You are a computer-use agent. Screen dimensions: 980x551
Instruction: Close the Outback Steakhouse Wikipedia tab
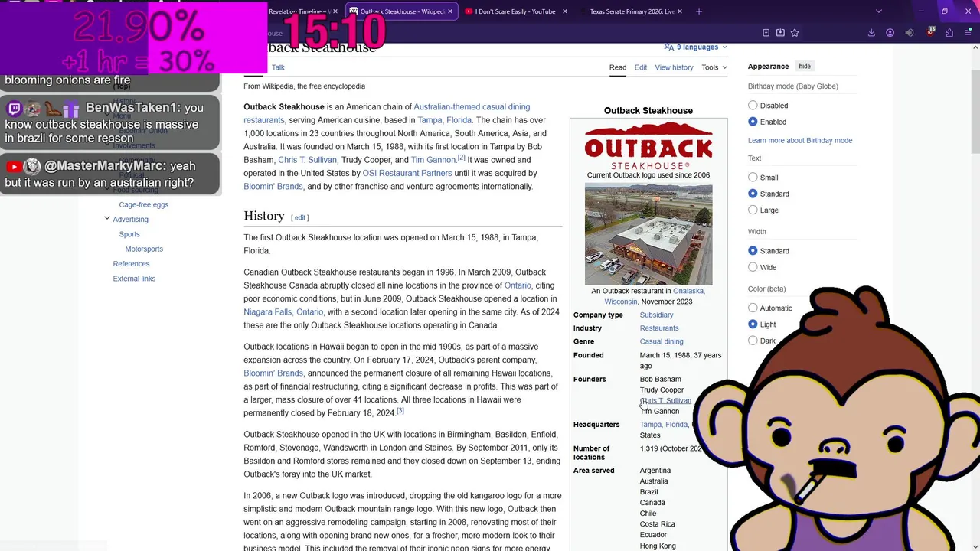pyautogui.click(x=449, y=11)
